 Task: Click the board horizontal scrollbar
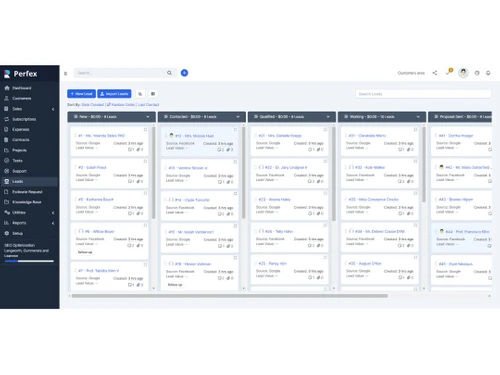(x=229, y=296)
